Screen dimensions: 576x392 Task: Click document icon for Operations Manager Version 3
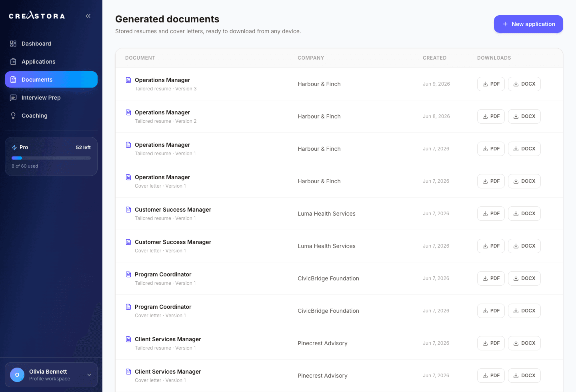[128, 80]
